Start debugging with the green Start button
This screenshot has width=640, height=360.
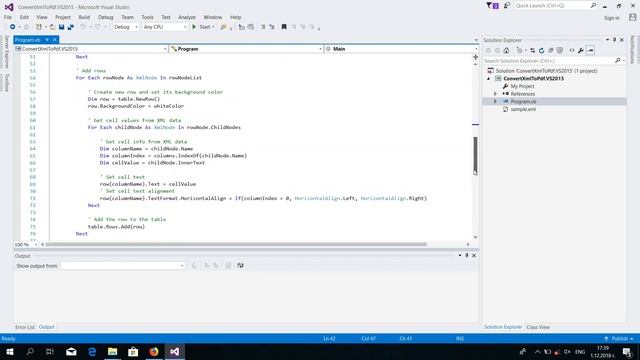pyautogui.click(x=201, y=27)
